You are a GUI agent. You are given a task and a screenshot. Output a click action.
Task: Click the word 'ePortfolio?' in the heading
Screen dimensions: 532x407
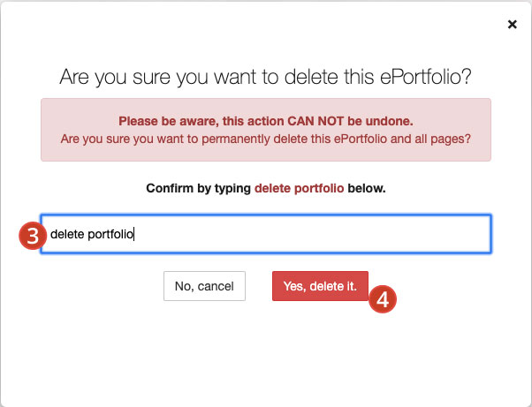[426, 77]
